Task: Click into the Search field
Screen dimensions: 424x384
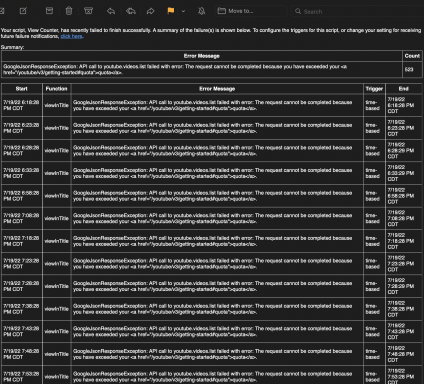Action: (357, 11)
